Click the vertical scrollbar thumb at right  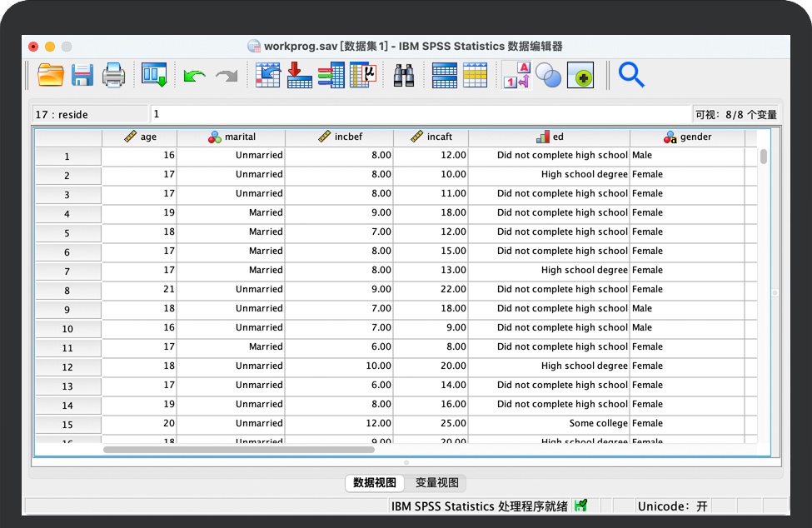coord(764,157)
